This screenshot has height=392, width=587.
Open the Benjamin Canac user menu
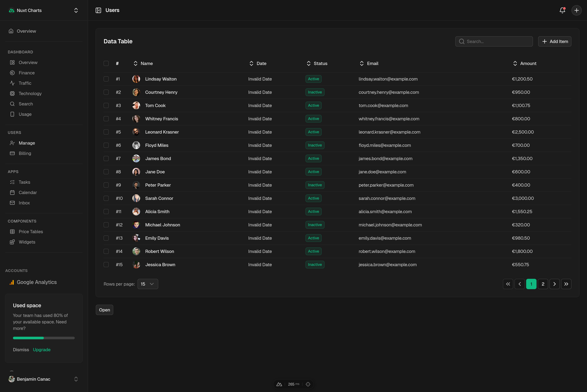(x=44, y=379)
